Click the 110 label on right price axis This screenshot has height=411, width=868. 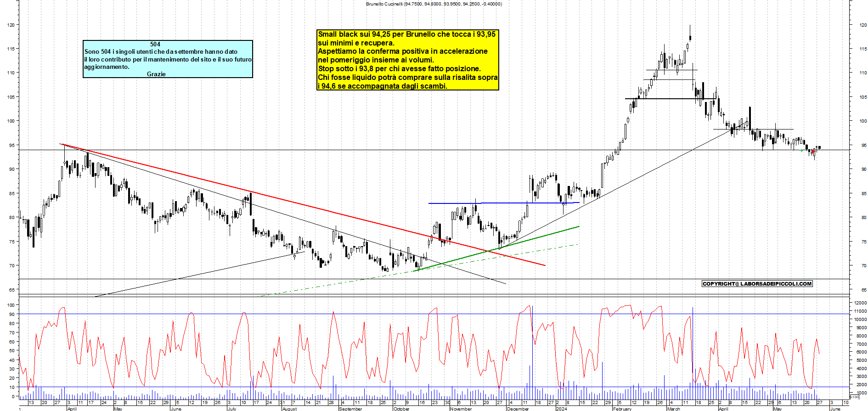pyautogui.click(x=863, y=73)
